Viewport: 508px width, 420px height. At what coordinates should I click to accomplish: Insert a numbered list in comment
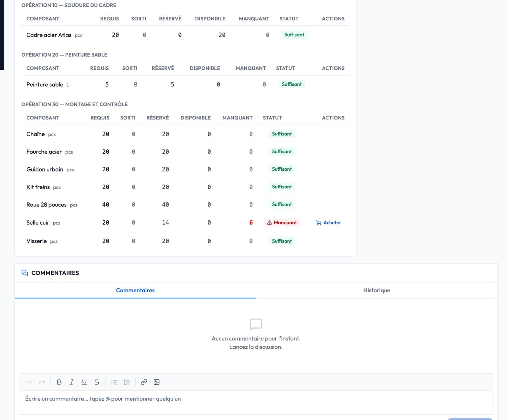click(x=127, y=382)
